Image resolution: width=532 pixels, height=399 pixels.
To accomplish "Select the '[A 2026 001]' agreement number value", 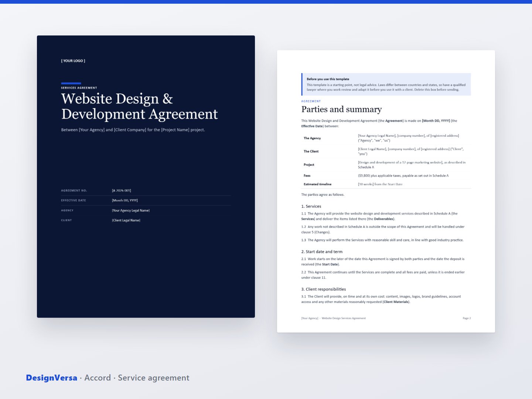I will 122,191.
